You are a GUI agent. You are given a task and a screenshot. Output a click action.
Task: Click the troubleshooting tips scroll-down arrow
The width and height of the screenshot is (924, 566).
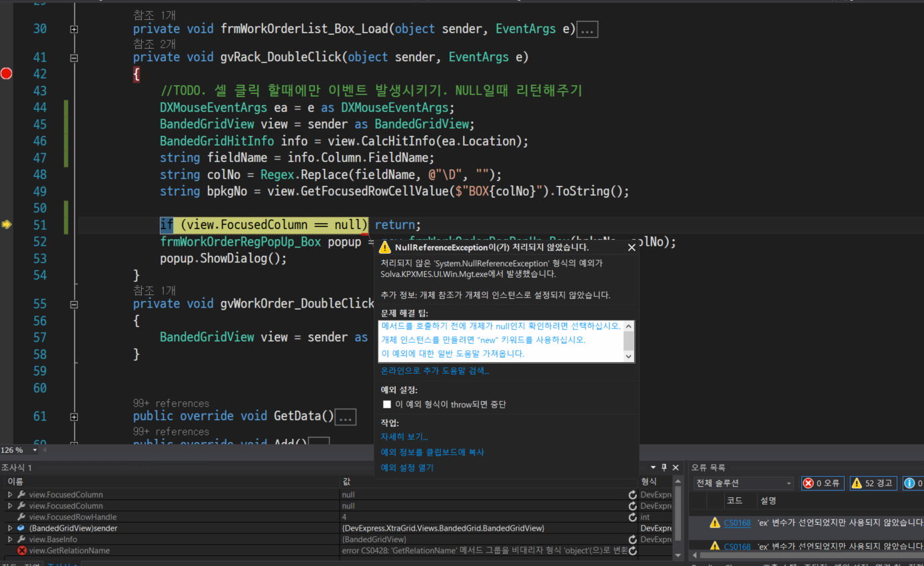point(628,356)
